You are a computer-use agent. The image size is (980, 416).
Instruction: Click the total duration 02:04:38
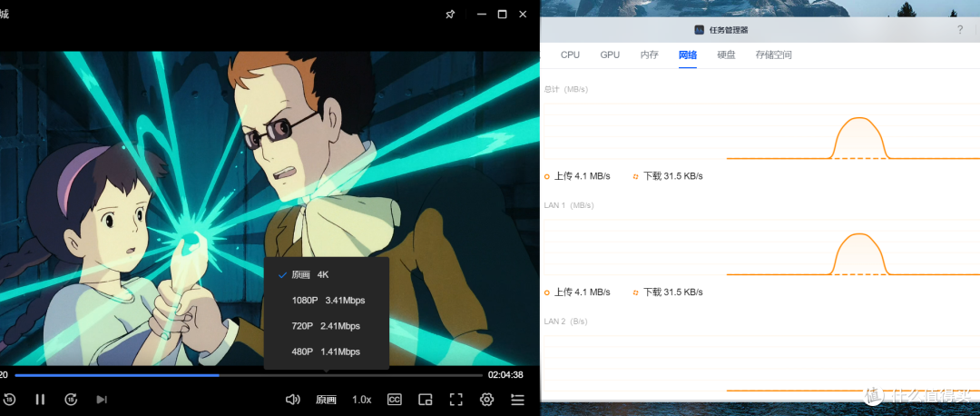pos(505,375)
